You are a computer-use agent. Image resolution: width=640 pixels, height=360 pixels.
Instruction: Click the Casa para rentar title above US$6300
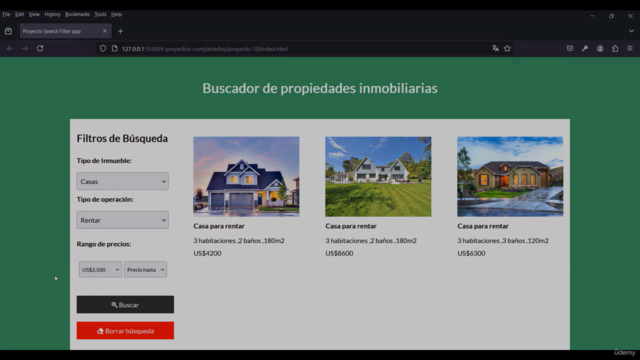[x=483, y=226]
